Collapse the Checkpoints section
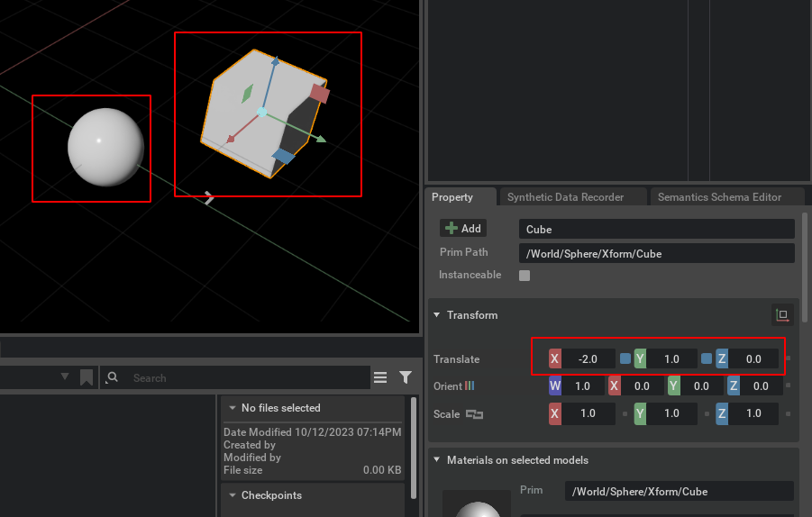Screen dimensions: 812x517 click(x=232, y=495)
